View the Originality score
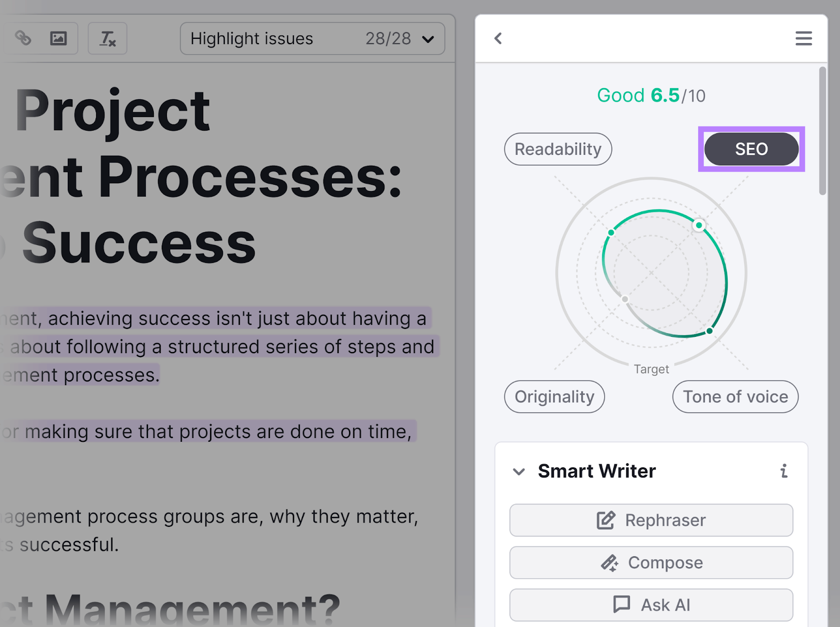 tap(554, 397)
